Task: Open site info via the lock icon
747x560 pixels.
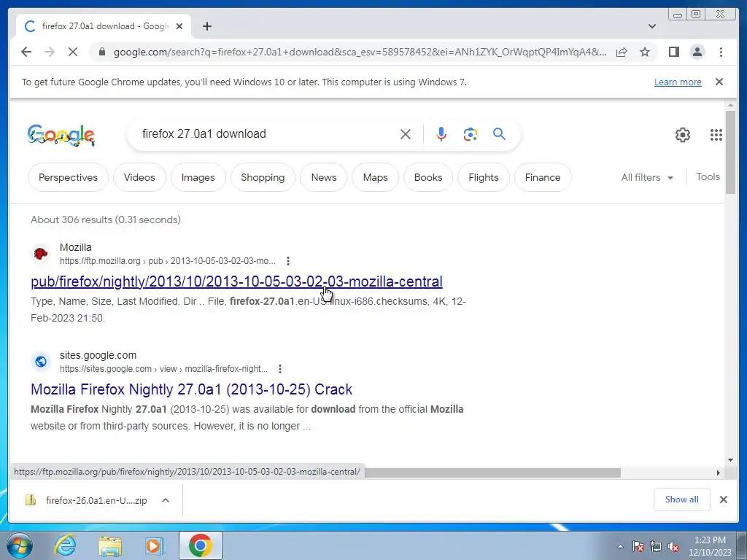Action: pos(102,52)
